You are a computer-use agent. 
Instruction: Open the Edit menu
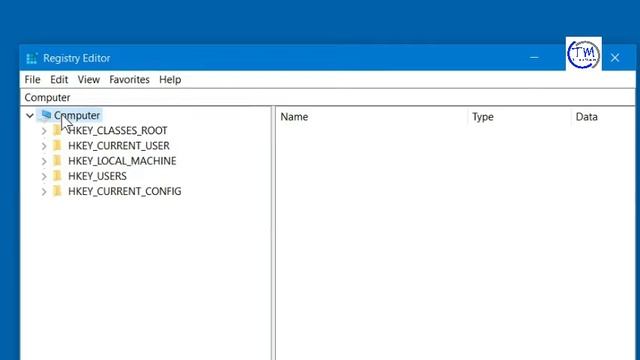point(59,80)
